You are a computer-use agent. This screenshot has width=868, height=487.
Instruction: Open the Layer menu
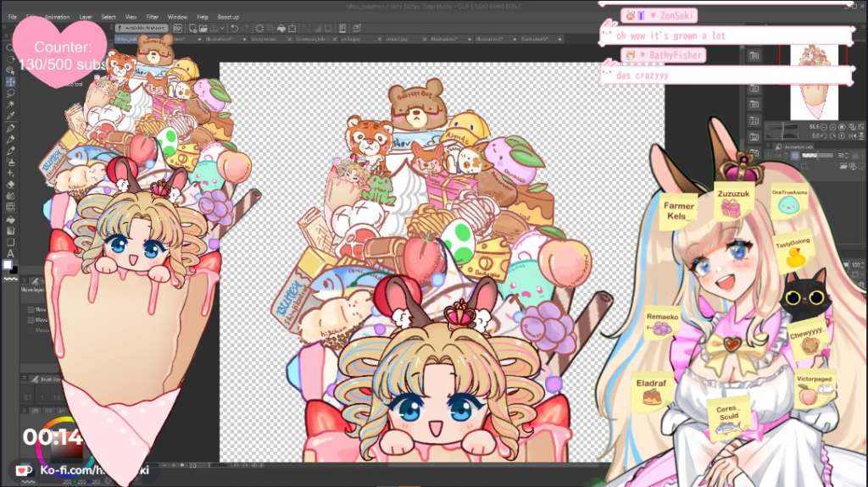(x=86, y=17)
